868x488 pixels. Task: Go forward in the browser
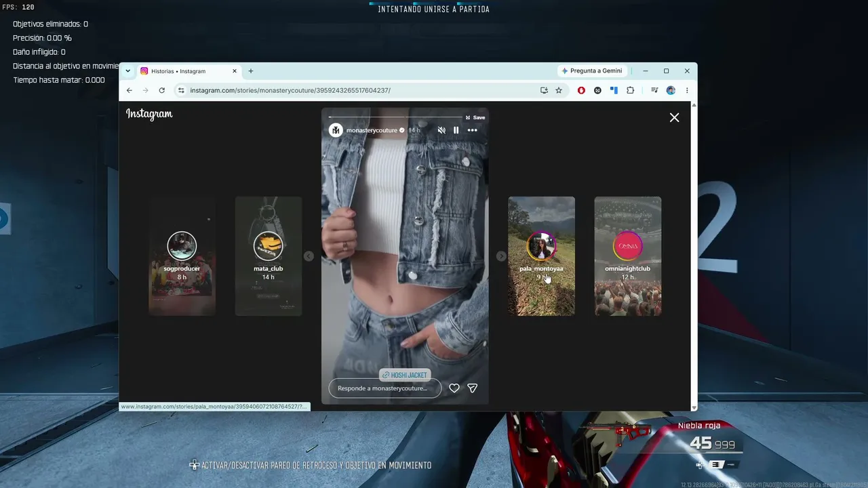coord(145,90)
